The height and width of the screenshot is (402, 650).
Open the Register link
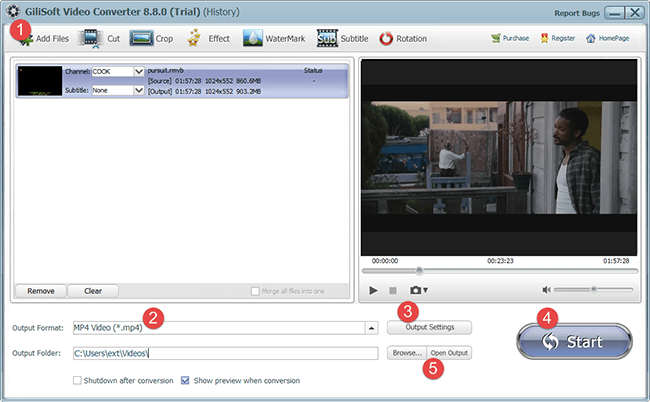pyautogui.click(x=557, y=39)
